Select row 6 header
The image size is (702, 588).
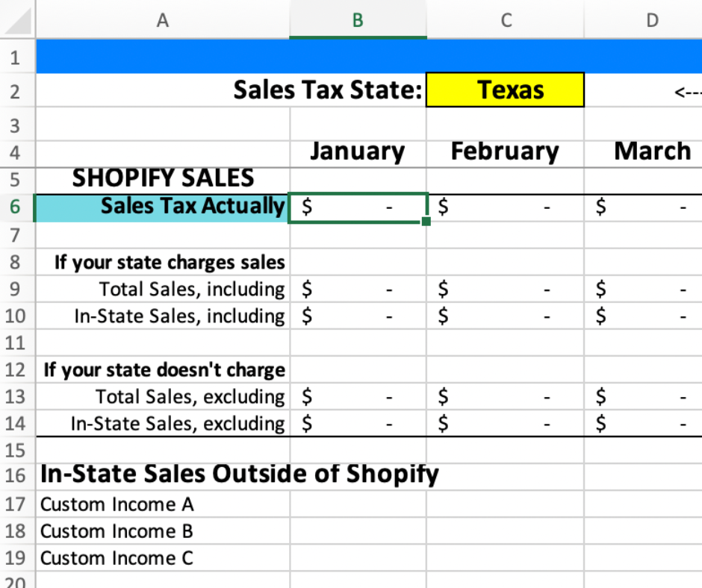16,207
